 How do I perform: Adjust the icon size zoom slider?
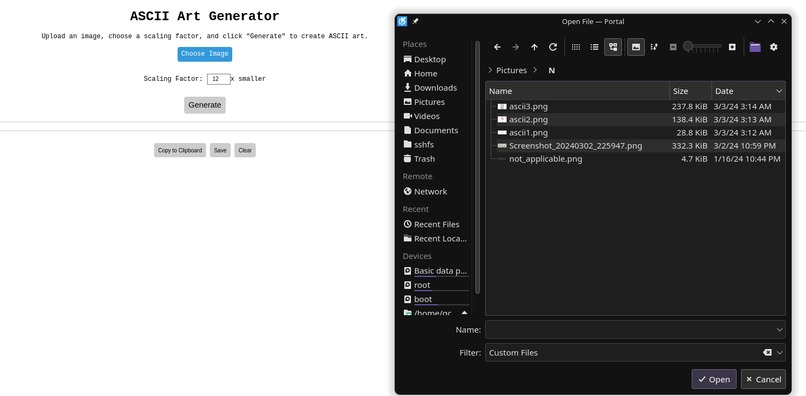pos(702,47)
